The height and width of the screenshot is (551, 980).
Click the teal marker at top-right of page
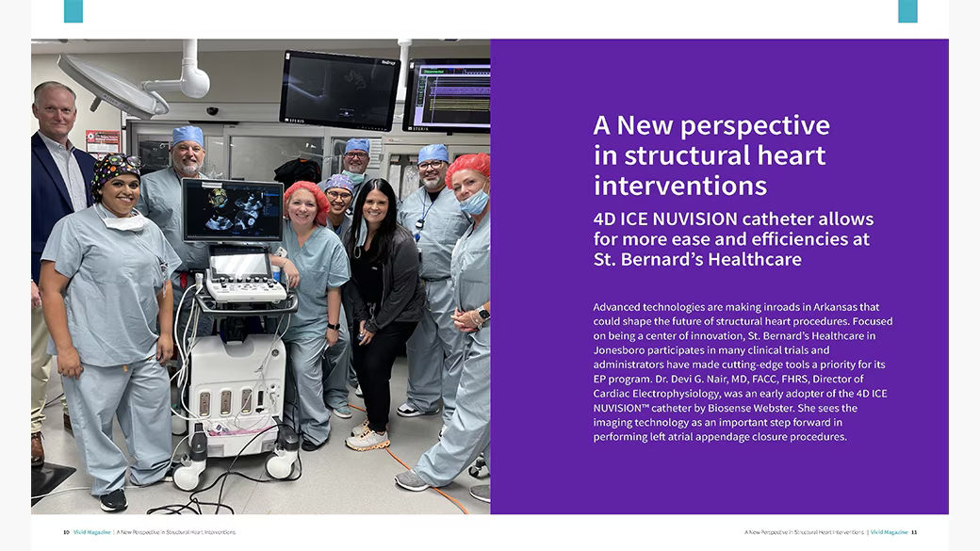point(907,11)
